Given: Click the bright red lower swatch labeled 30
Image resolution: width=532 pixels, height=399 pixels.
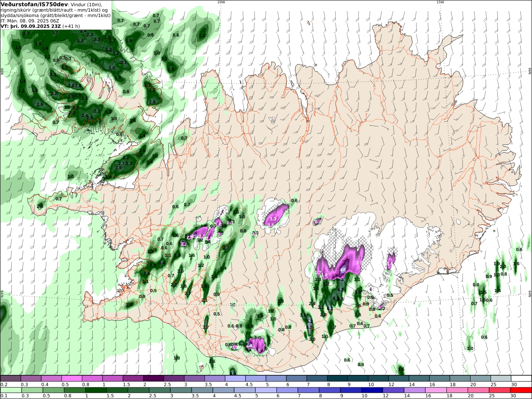Looking at the screenshot, I should coord(520,390).
